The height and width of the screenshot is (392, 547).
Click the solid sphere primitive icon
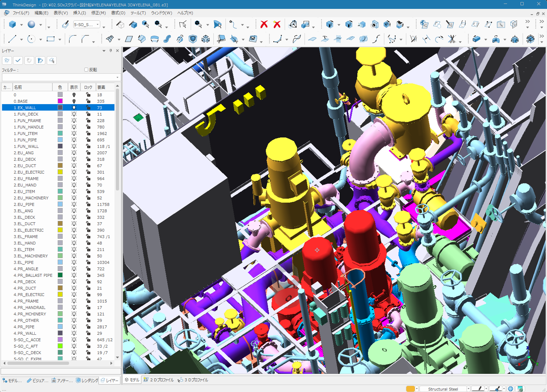coord(31,24)
